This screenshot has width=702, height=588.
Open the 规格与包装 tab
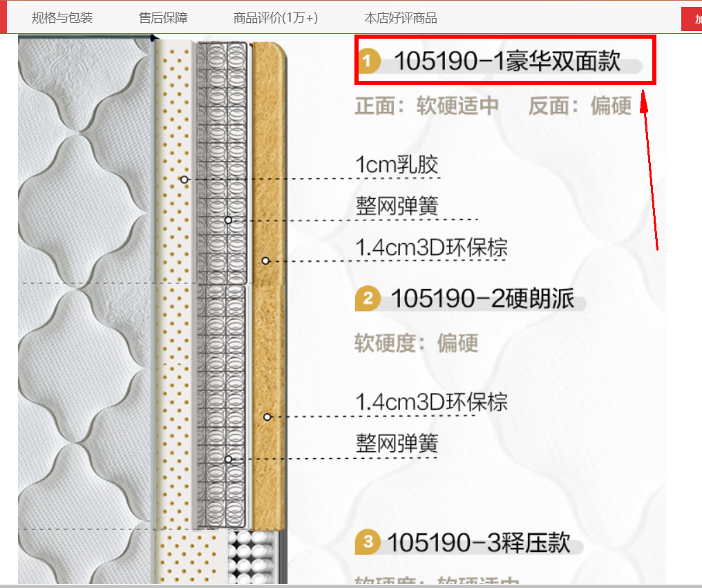(x=62, y=18)
